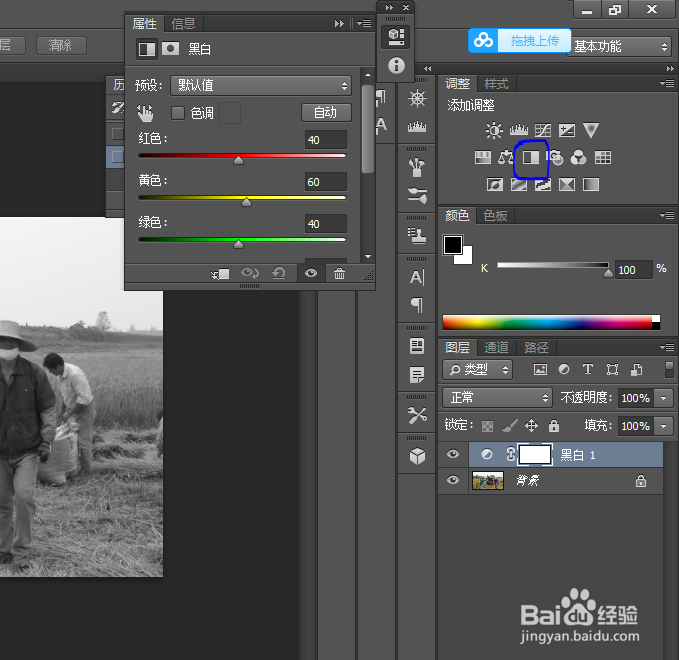This screenshot has width=679, height=660.
Task: Click the black foreground color swatch
Action: pyautogui.click(x=452, y=245)
